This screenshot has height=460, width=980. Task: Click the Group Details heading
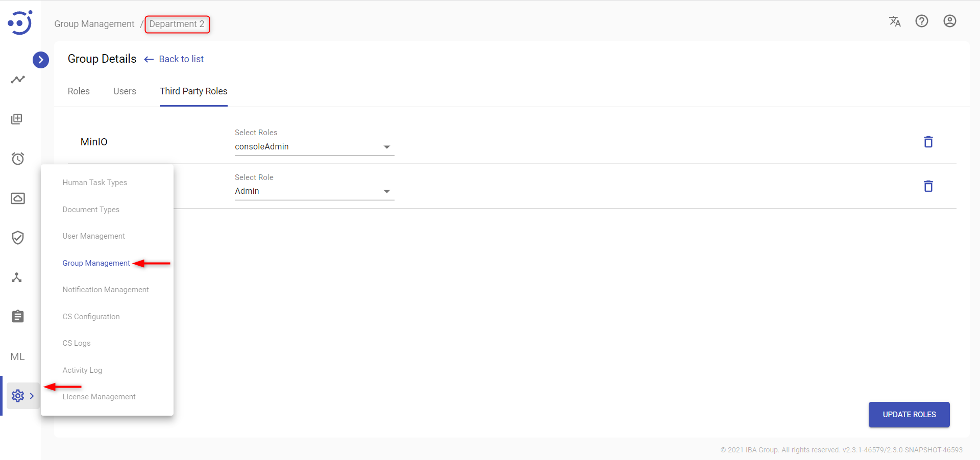(102, 59)
